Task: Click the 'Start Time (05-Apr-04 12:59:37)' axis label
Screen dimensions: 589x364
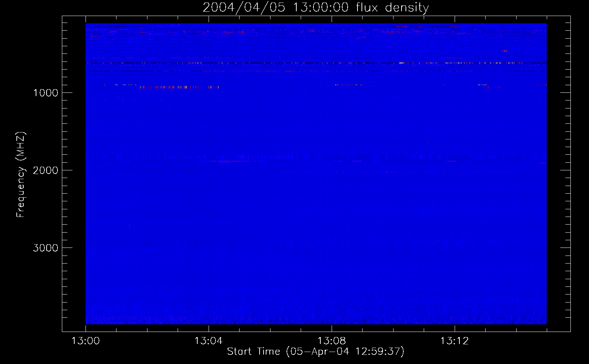Action: pos(316,352)
